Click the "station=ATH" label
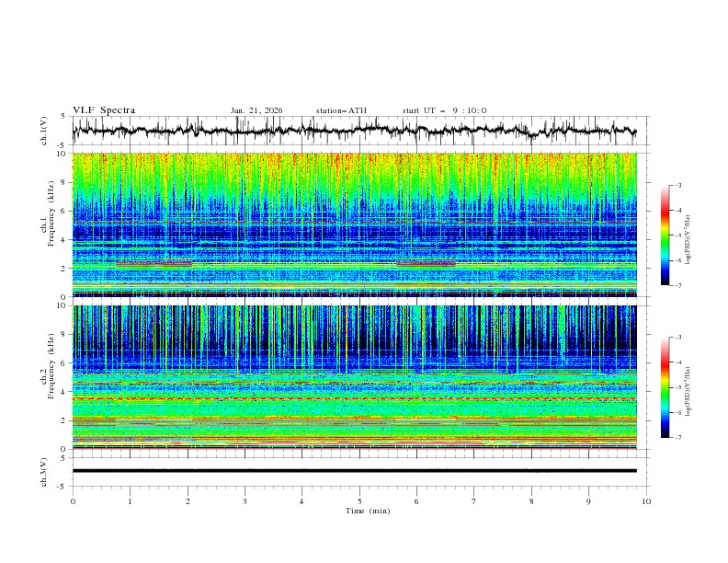This screenshot has height=563, width=728. (341, 110)
